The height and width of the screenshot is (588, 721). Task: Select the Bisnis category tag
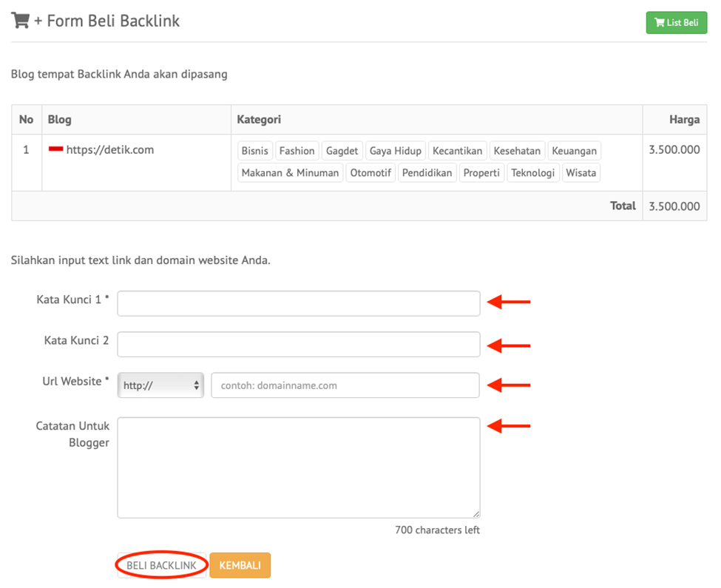click(x=255, y=151)
